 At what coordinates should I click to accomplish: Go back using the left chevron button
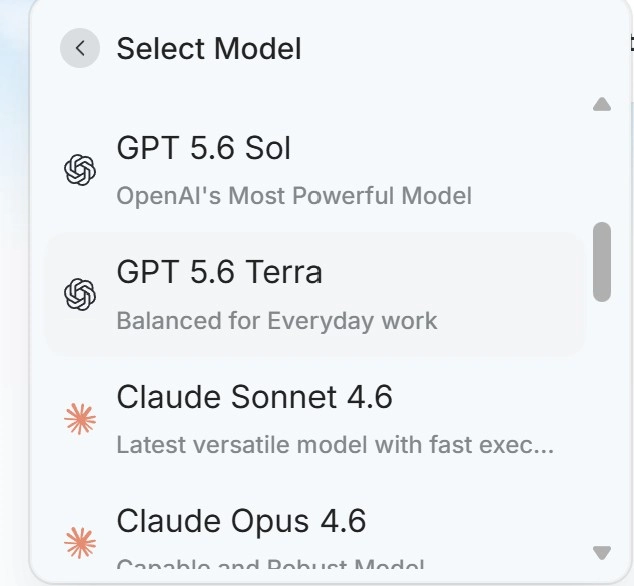[80, 48]
